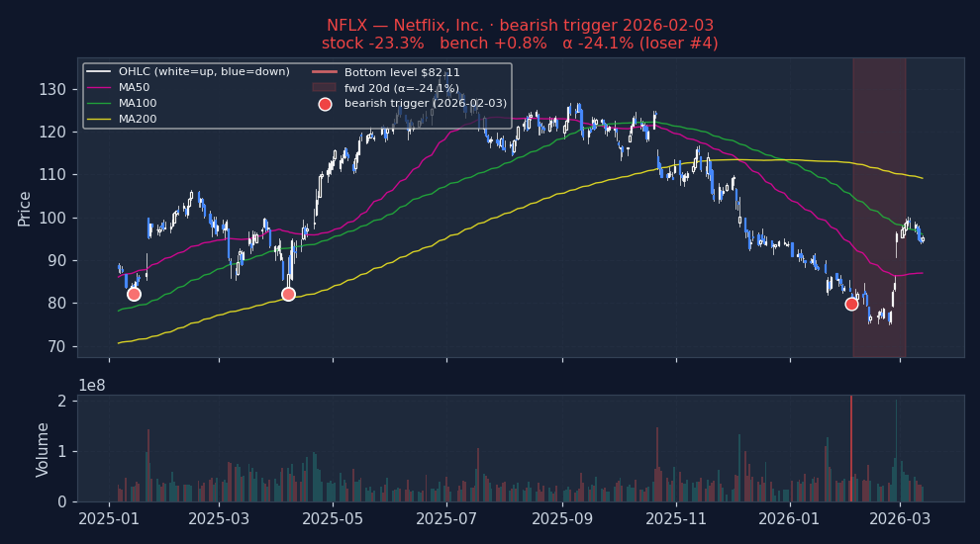Click the red bearish trigger circle in the legend
The width and height of the screenshot is (980, 544).
(x=325, y=104)
